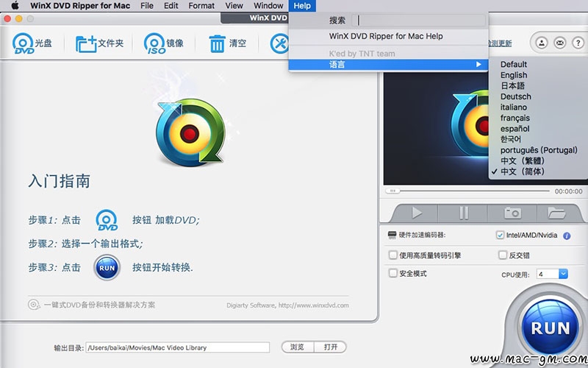Screen dimensions: 588x368
Task: Close the Help menu in menu bar
Action: [302, 6]
